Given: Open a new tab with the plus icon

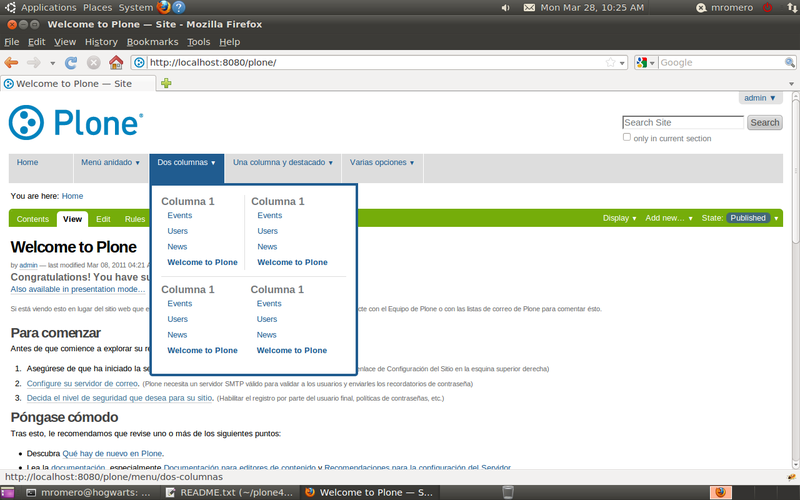Looking at the screenshot, I should [x=166, y=83].
